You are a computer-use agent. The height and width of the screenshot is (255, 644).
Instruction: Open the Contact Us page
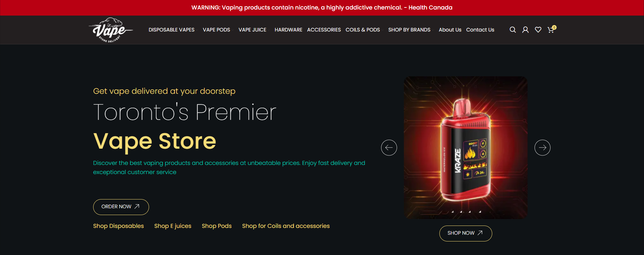coord(480,30)
